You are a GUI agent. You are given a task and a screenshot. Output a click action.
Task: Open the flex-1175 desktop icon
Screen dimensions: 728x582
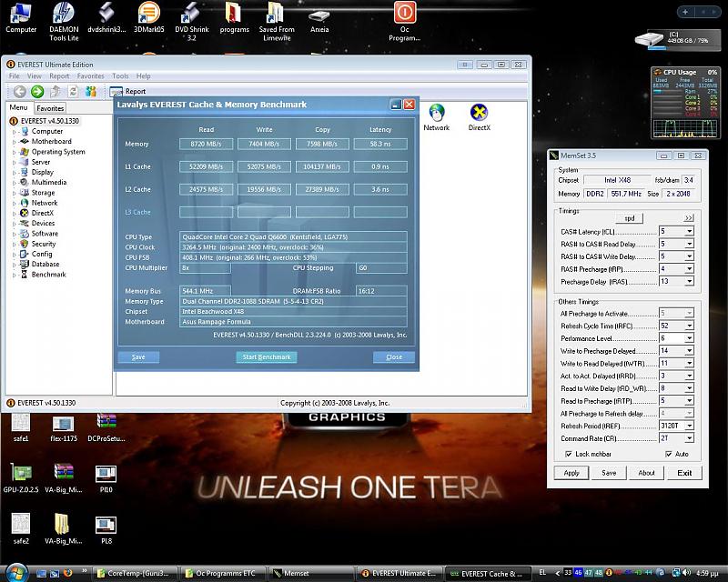tap(64, 428)
